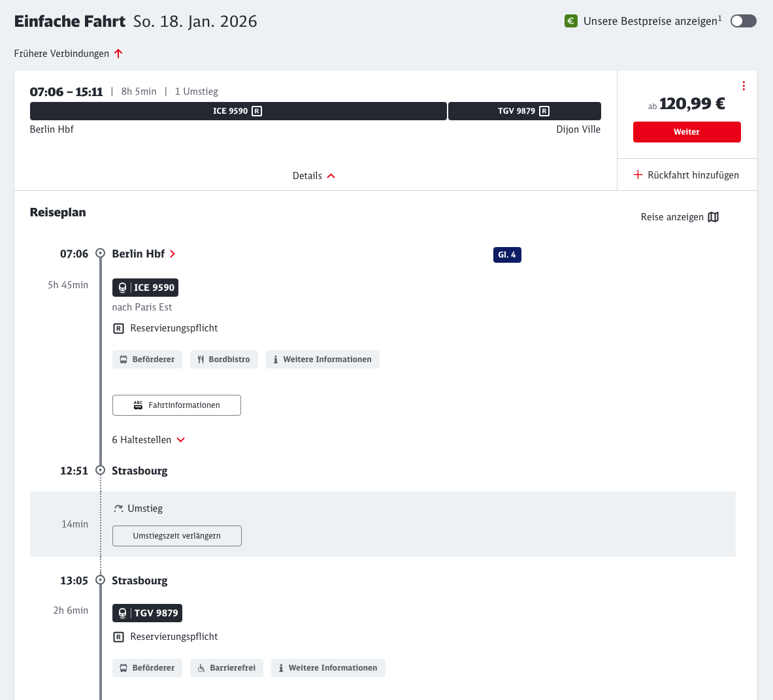Open Weitere Informationen for TGV 9879
Viewport: 773px width, 700px height.
[x=327, y=668]
